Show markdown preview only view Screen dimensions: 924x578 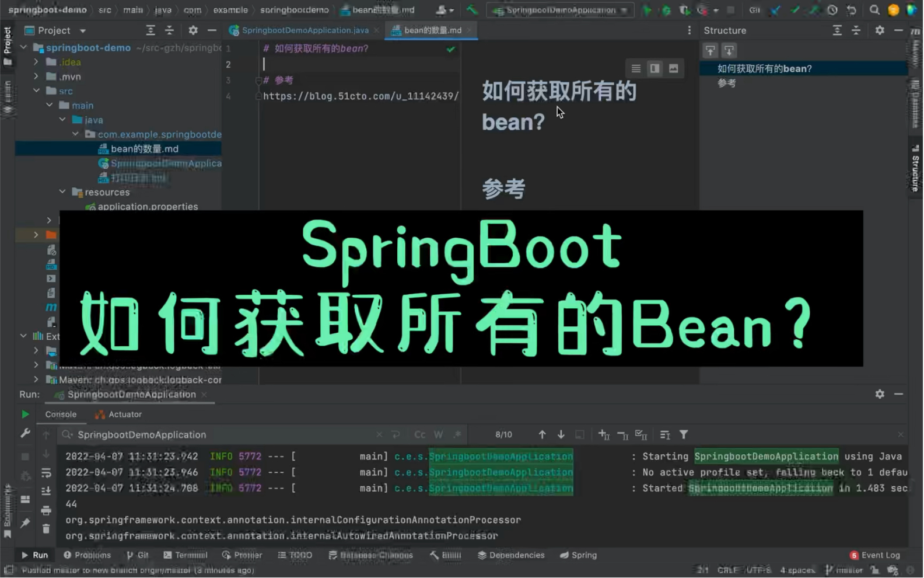(x=673, y=68)
